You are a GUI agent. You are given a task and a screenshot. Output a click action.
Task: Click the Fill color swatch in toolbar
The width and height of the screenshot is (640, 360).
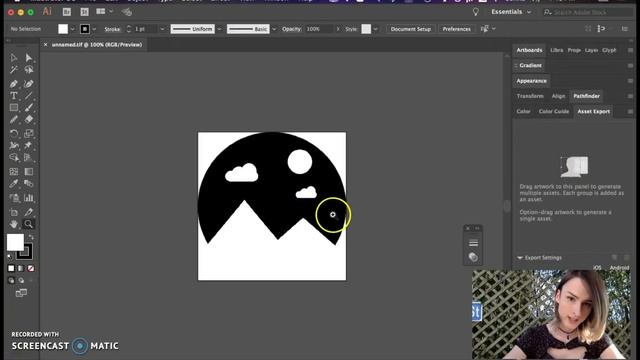tap(15, 242)
